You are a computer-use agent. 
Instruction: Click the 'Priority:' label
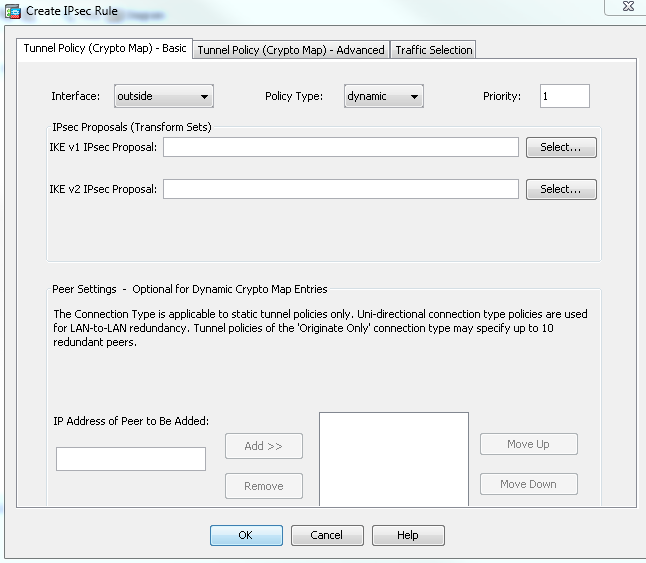point(502,96)
